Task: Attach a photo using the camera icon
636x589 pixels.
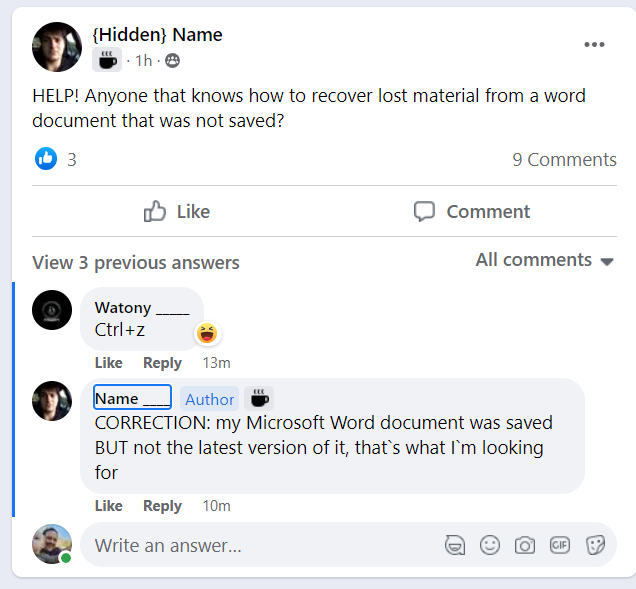Action: [x=524, y=545]
